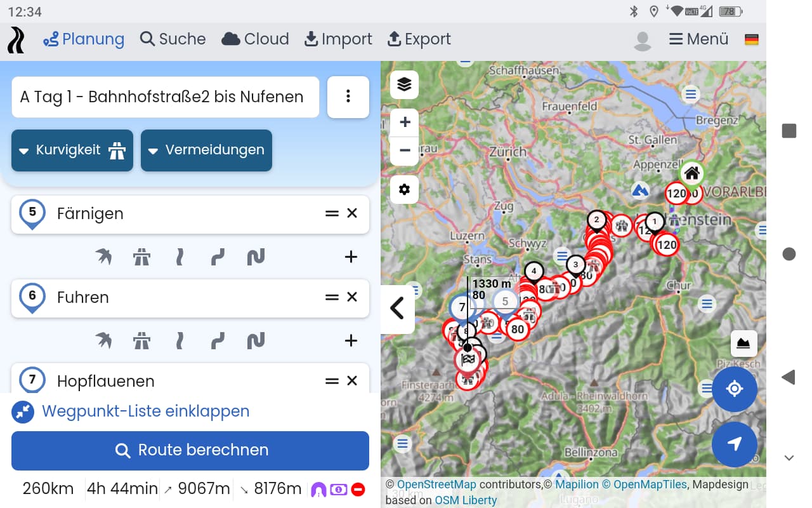This screenshot has width=812, height=508.
Task: Expand the Vermeidungen dropdown
Action: (206, 150)
